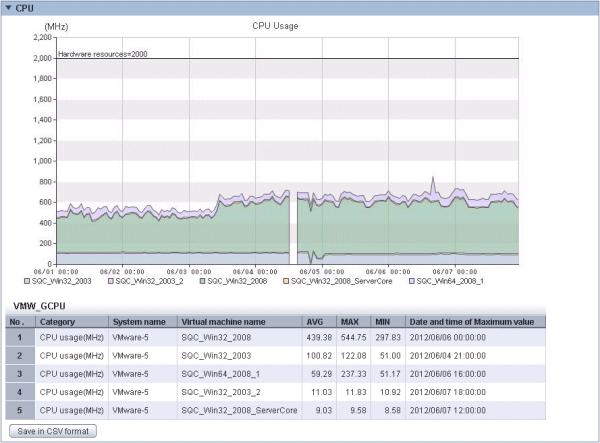Image resolution: width=600 pixels, height=443 pixels.
Task: Select the MAX column header
Action: click(354, 322)
